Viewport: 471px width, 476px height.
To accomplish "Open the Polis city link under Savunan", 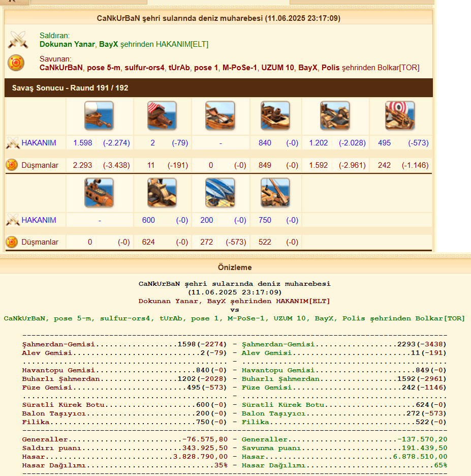I will click(x=330, y=68).
